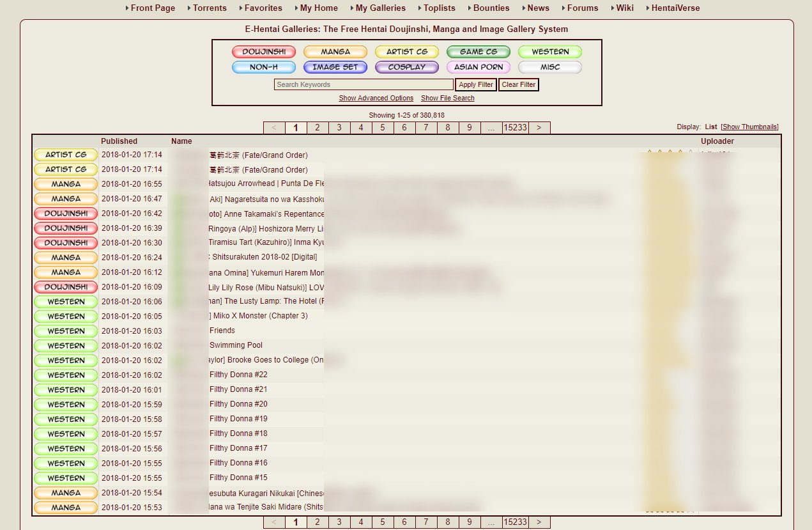This screenshot has width=812, height=530.
Task: Click the Name column header
Action: click(181, 141)
